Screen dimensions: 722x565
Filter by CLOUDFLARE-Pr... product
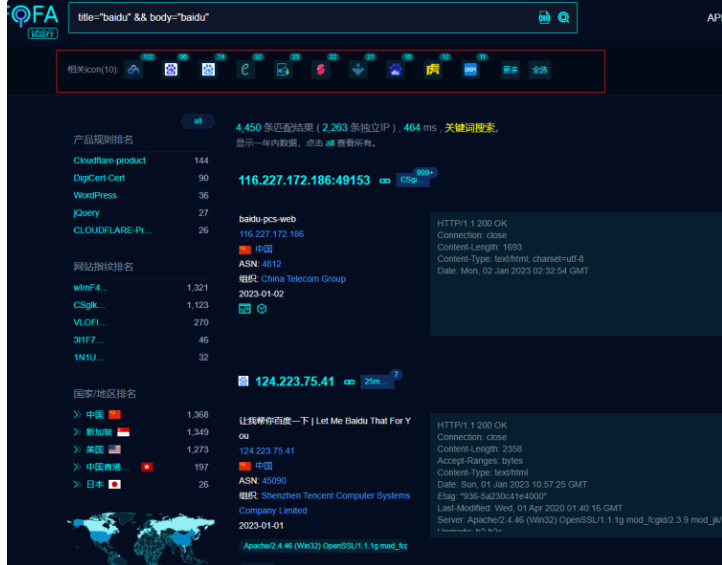point(112,230)
